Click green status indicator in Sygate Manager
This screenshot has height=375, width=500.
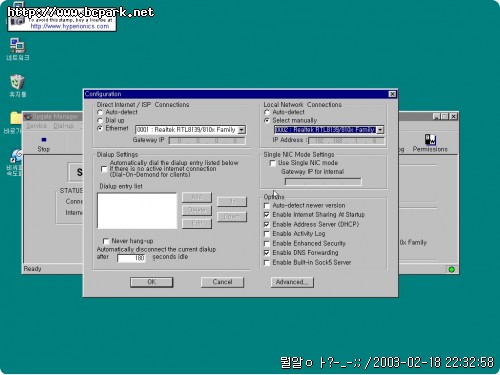coord(452,269)
